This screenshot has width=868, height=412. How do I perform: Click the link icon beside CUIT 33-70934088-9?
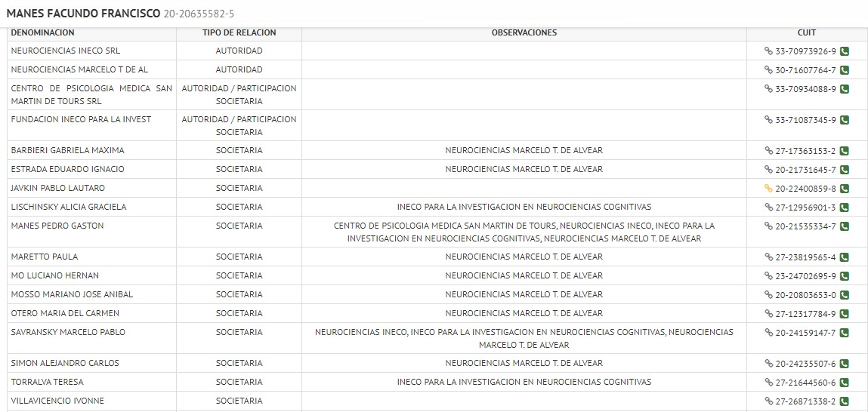click(768, 88)
